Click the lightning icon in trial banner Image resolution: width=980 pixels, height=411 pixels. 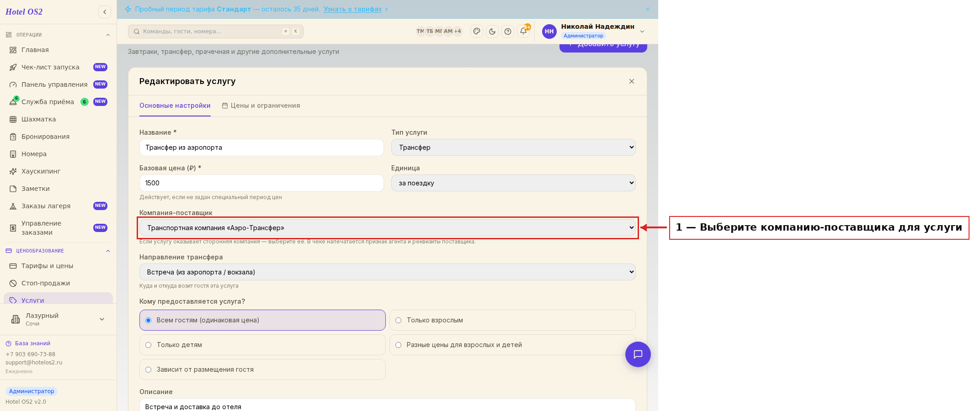(x=128, y=9)
